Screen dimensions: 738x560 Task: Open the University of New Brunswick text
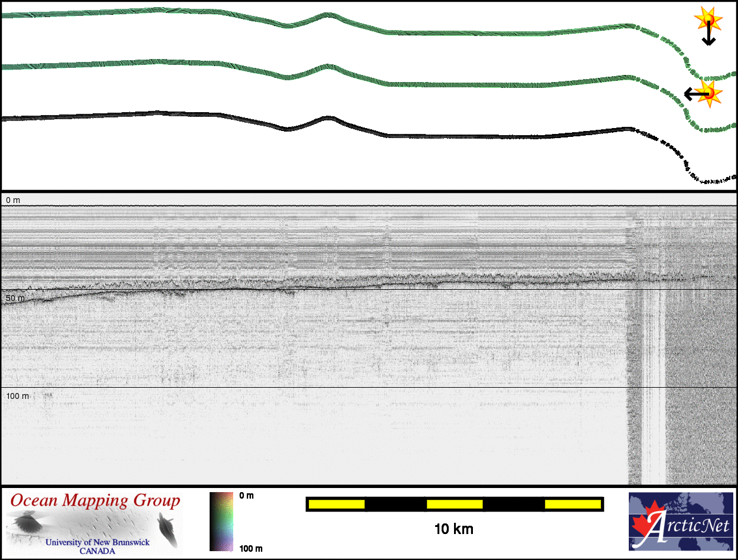click(97, 542)
